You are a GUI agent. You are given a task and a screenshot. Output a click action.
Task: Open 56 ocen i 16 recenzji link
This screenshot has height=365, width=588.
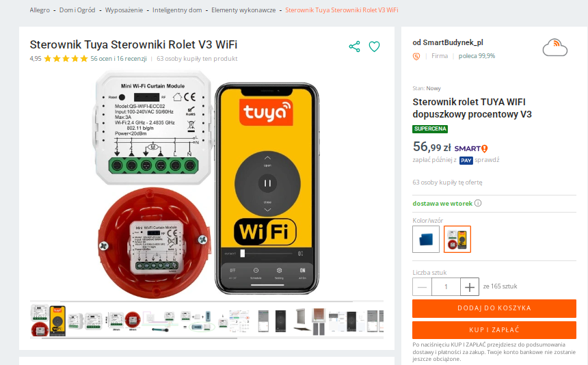pos(118,59)
